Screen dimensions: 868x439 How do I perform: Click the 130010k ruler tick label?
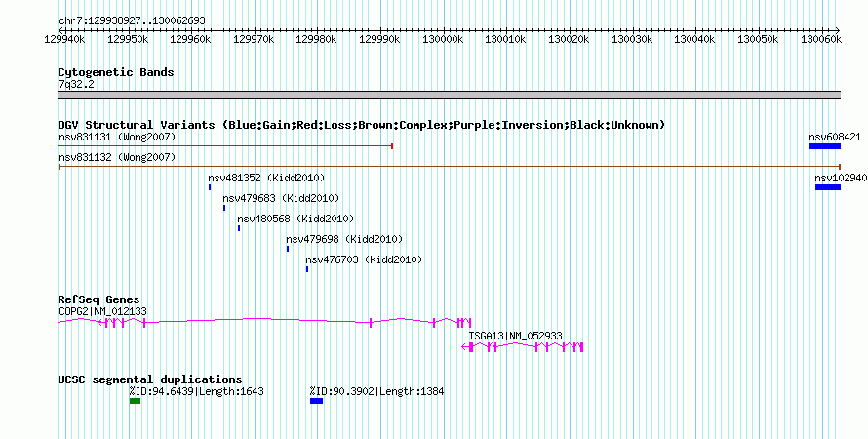pyautogui.click(x=505, y=40)
